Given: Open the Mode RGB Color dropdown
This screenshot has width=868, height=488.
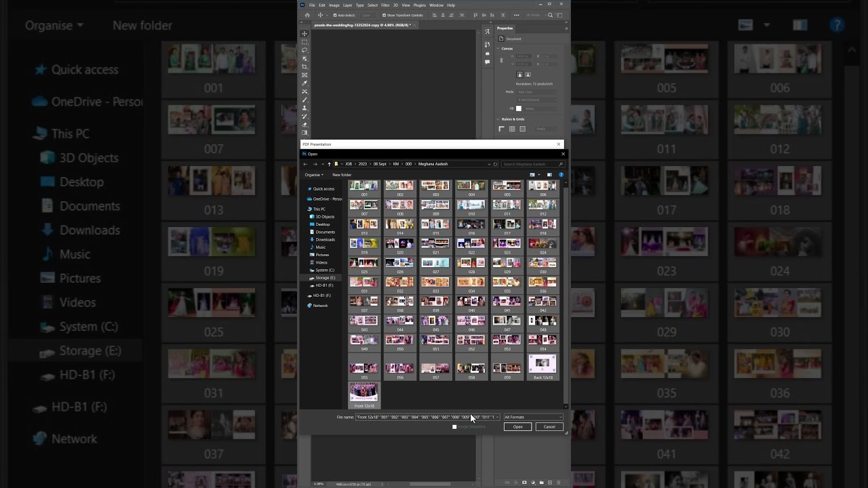Looking at the screenshot, I should [537, 91].
